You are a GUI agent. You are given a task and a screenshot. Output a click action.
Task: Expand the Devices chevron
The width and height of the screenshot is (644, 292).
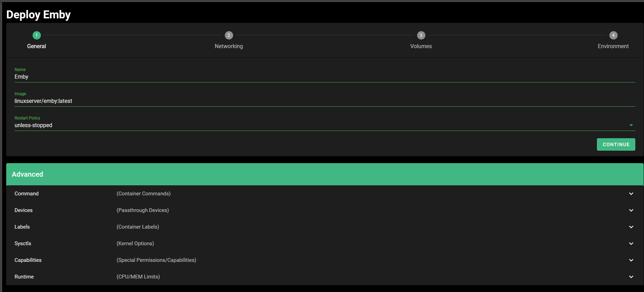click(x=631, y=210)
